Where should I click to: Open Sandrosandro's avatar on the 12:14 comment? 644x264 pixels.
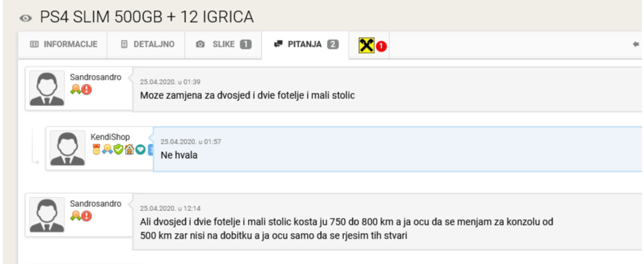47,214
